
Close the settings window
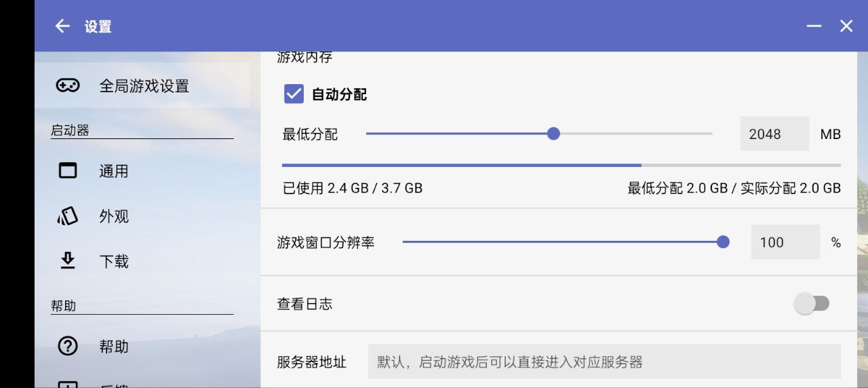pos(846,26)
